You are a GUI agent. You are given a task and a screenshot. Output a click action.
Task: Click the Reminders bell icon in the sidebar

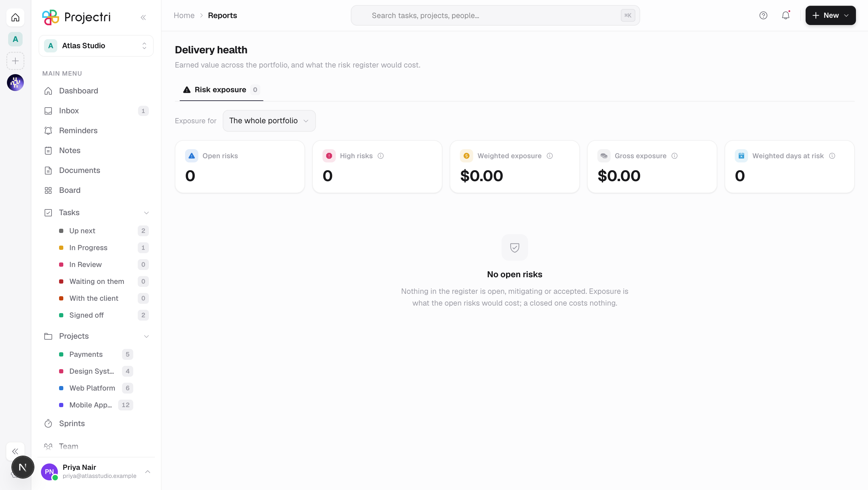coord(48,131)
